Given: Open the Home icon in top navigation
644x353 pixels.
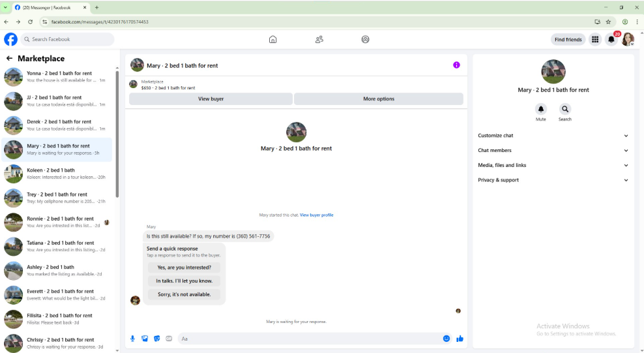Looking at the screenshot, I should coord(272,39).
